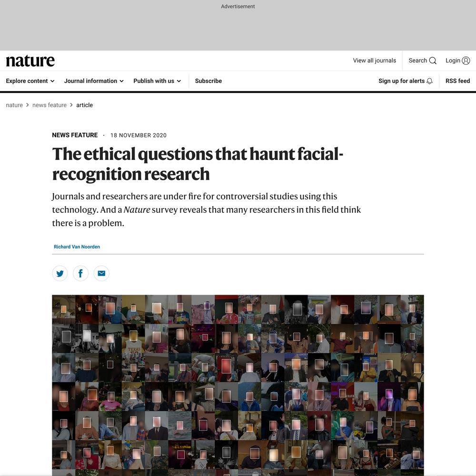Click the Search magnifier icon
Screen dimensions: 476x476
tap(433, 61)
